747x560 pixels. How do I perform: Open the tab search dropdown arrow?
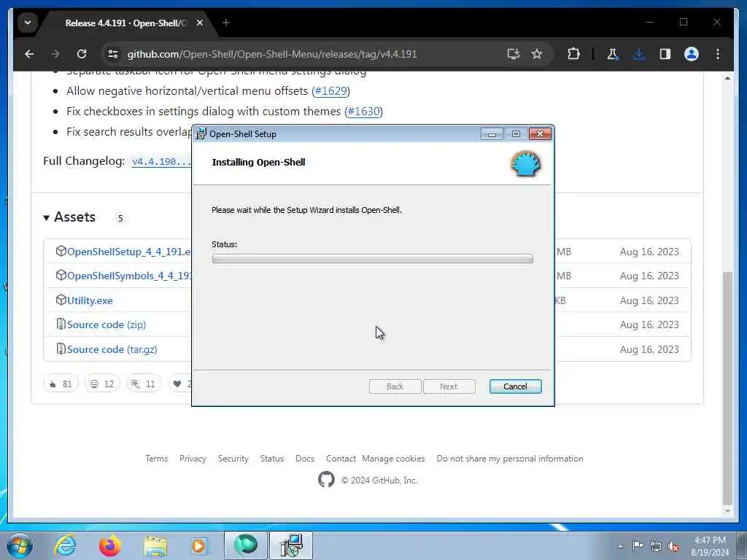click(x=28, y=23)
